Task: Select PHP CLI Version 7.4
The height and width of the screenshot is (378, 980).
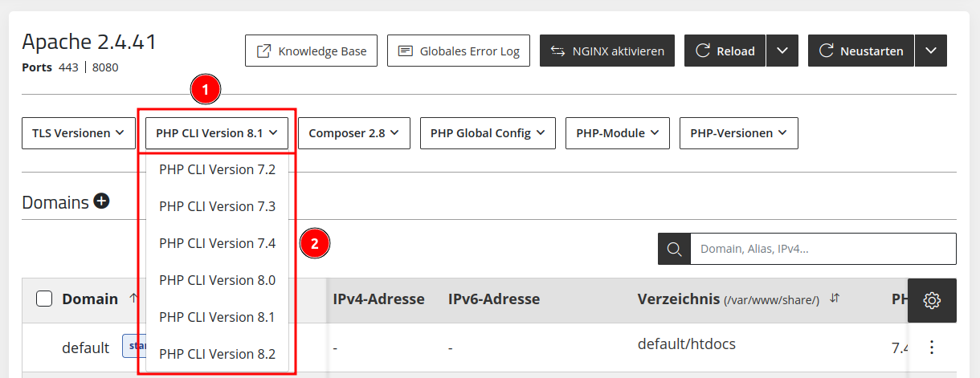Action: pos(217,243)
